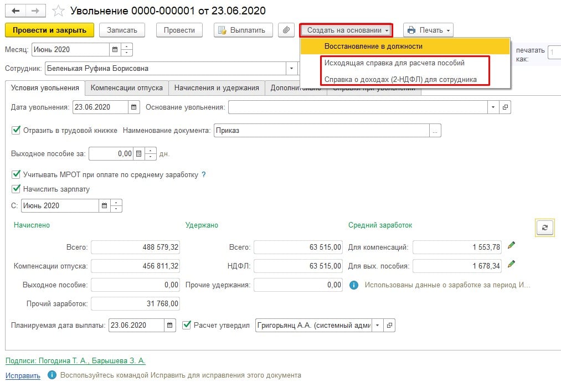Screen dimensions: 561x392
Task: Expand the employee 'Сотрудник' dropdown list
Action: [x=291, y=69]
